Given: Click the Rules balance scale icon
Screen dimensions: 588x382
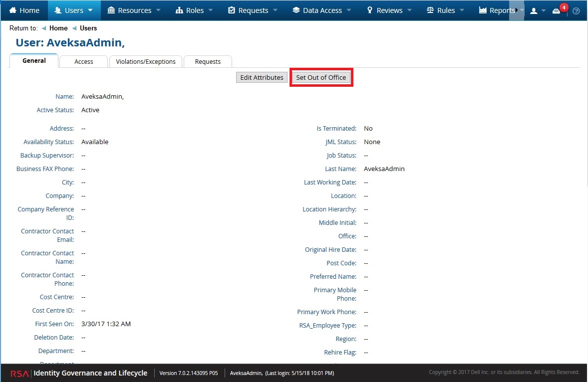Looking at the screenshot, I should click(x=430, y=10).
